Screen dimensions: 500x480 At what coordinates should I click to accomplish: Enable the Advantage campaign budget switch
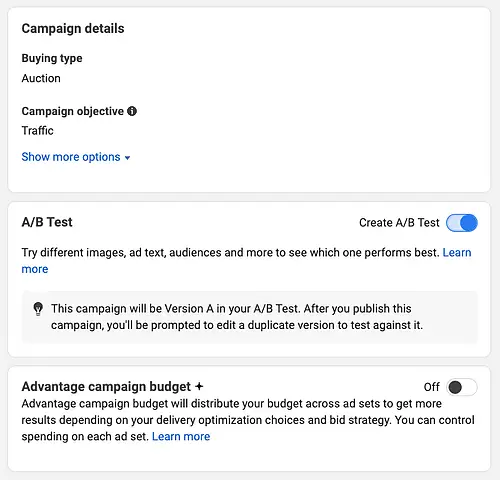click(462, 387)
